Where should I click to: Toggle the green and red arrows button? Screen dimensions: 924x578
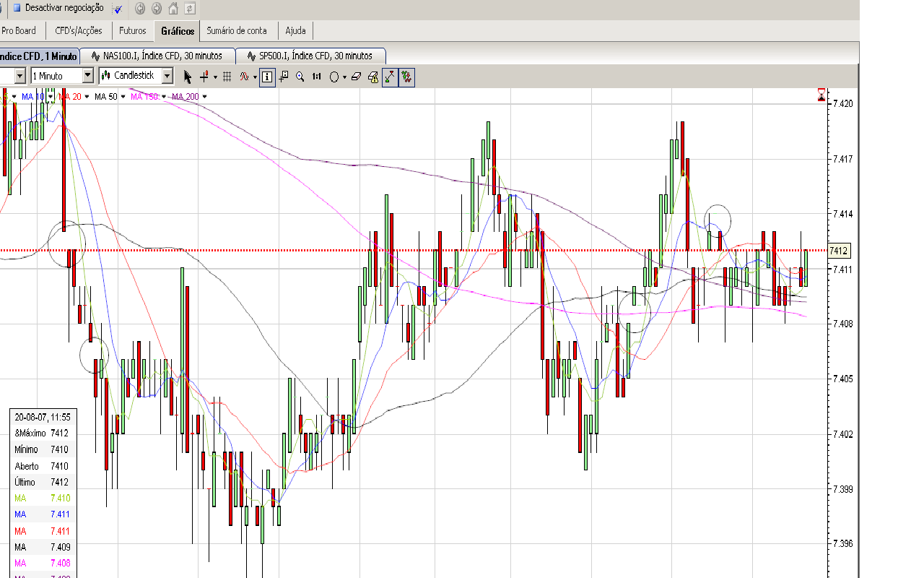[407, 77]
